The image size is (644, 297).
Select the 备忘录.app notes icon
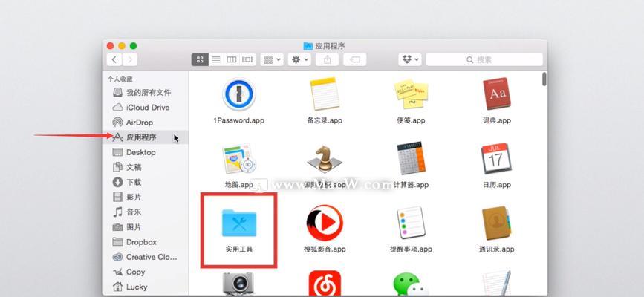pos(325,94)
